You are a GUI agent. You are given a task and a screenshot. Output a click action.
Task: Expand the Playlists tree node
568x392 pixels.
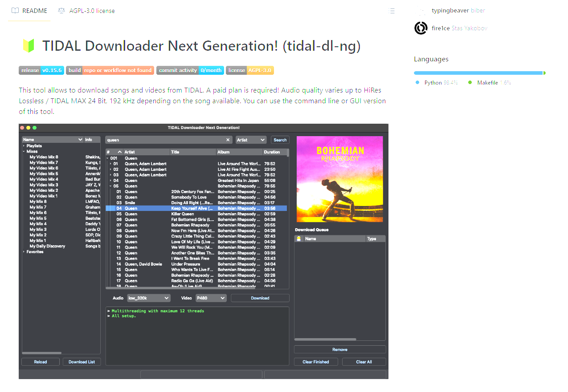pos(24,146)
